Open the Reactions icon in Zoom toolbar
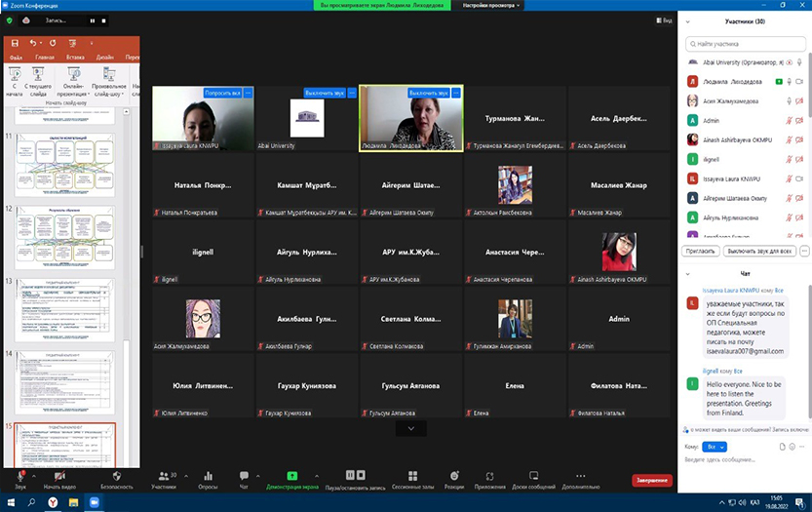Viewport: 812px width, 512px height. (453, 475)
